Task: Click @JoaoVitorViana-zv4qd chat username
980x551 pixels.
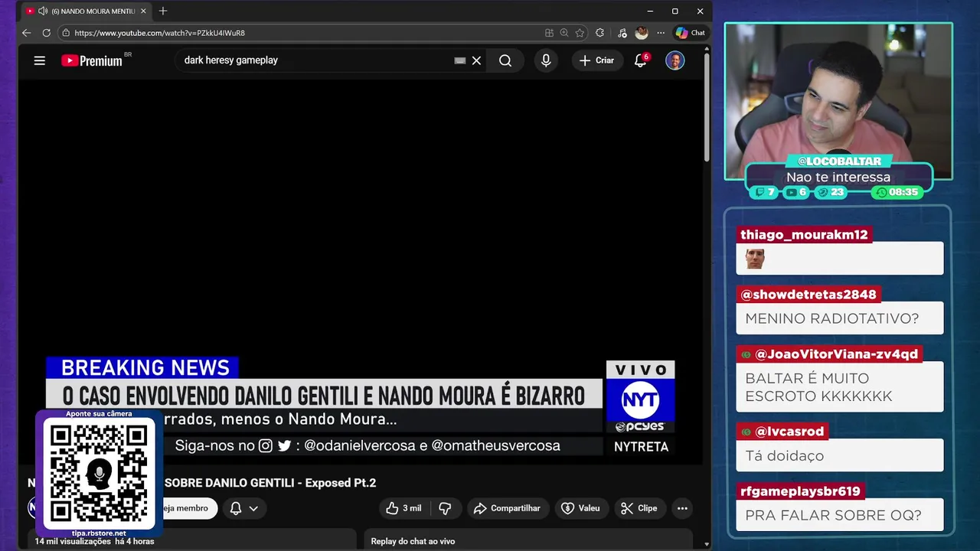Action: 828,354
